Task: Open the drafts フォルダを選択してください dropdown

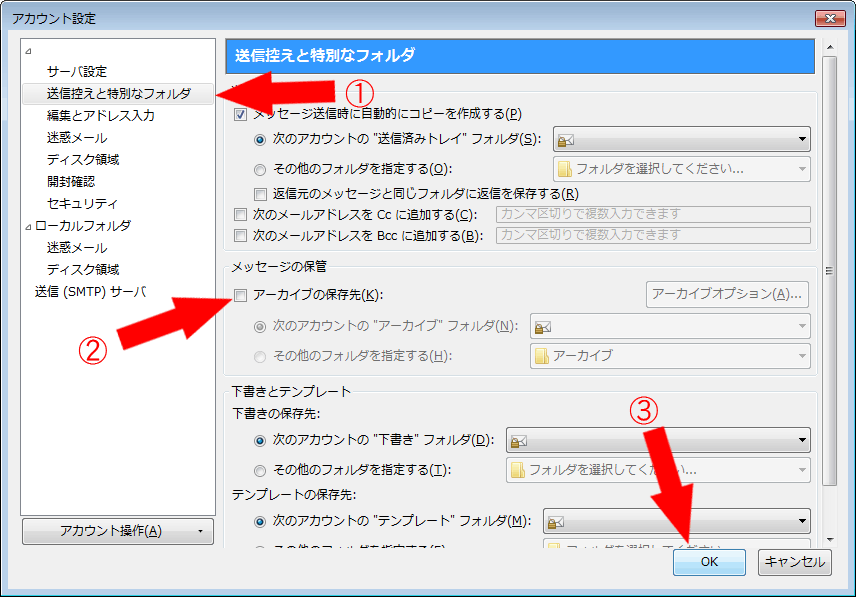Action: tap(658, 470)
